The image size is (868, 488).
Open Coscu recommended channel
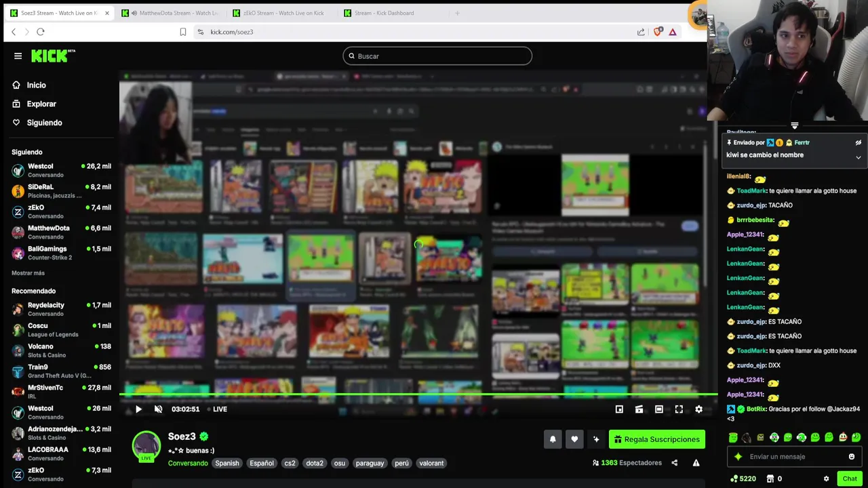pyautogui.click(x=61, y=330)
